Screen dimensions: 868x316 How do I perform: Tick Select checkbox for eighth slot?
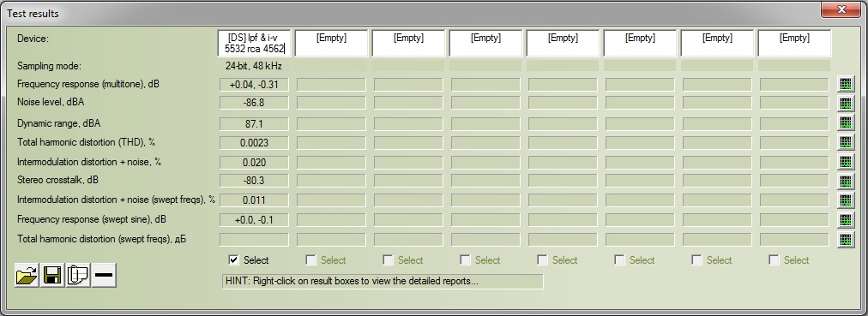click(x=774, y=260)
